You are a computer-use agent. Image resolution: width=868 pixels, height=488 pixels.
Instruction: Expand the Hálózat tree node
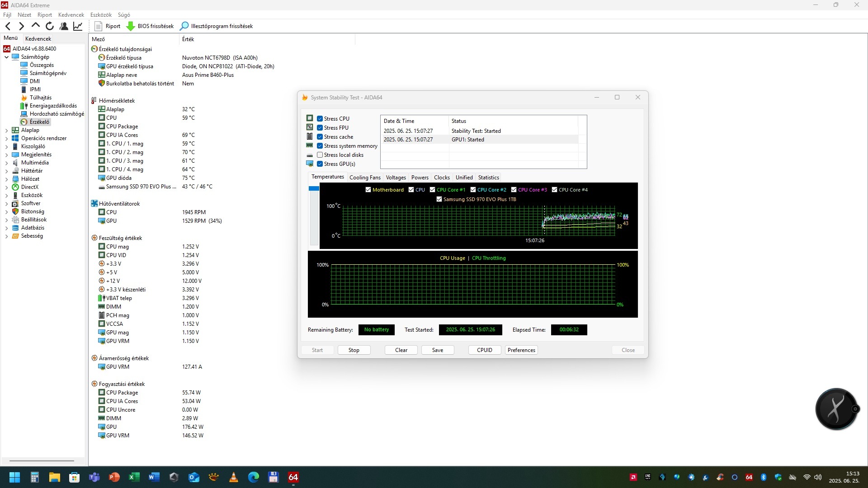6,179
